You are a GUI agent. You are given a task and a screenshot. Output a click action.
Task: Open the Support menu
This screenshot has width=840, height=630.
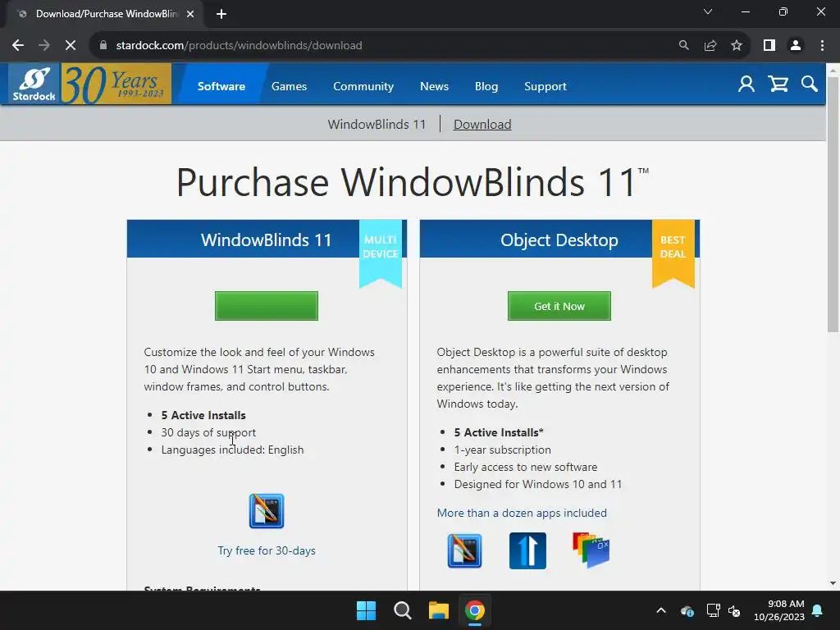(x=546, y=86)
